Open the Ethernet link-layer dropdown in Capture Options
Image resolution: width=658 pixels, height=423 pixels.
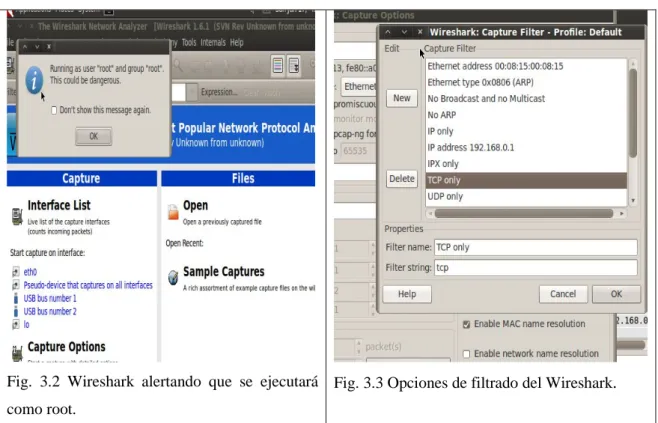point(359,86)
